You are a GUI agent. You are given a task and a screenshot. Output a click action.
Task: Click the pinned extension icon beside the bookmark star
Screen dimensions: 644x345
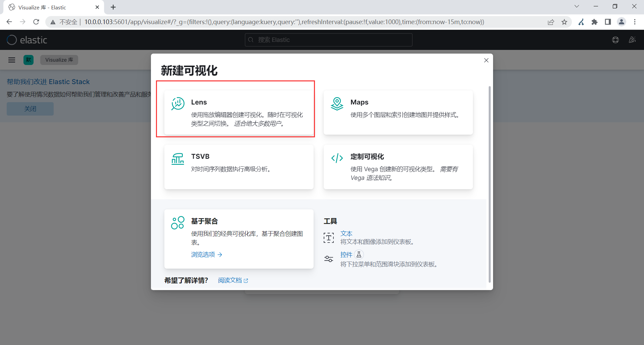click(x=581, y=22)
